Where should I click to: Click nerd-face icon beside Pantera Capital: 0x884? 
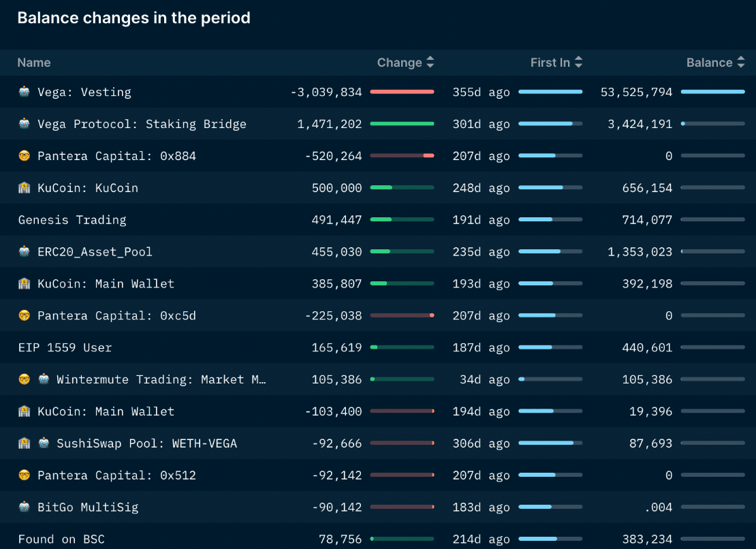coord(25,156)
